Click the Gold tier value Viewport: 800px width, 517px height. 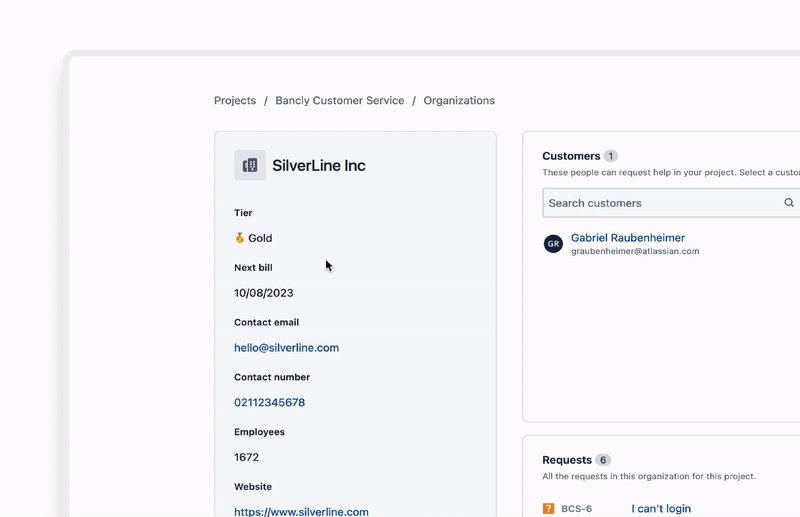tap(260, 238)
